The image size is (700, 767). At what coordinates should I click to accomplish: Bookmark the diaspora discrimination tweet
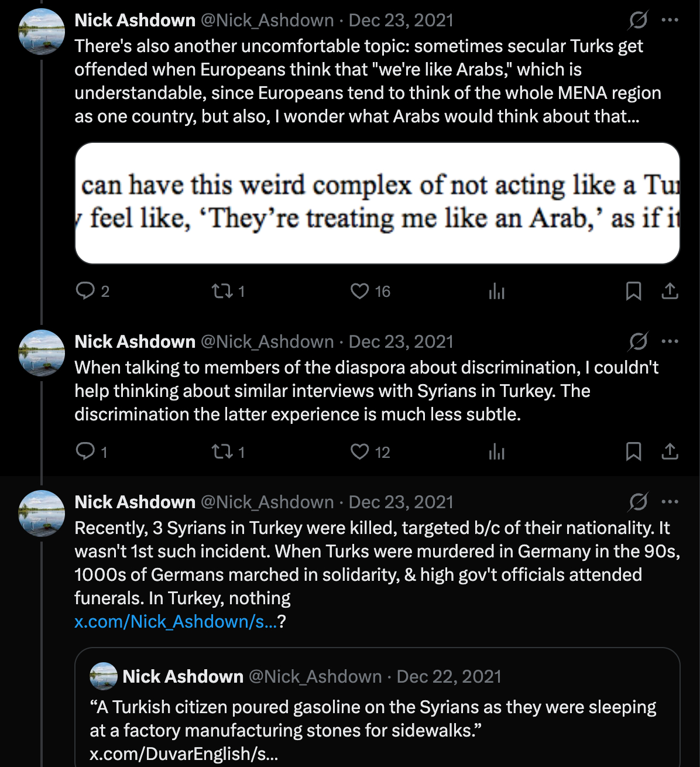click(x=633, y=451)
